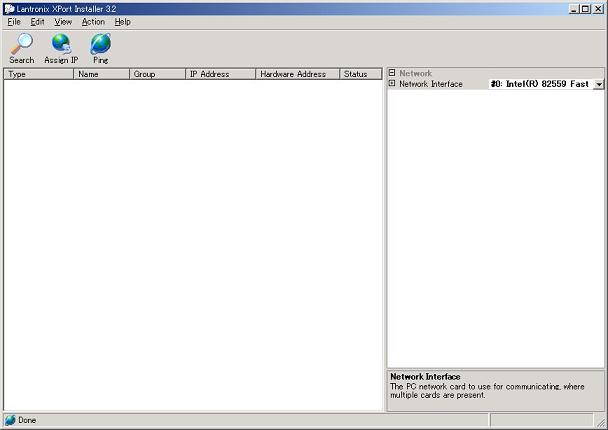The image size is (608, 430).
Task: Click the window resize grip corner
Action: (601, 422)
